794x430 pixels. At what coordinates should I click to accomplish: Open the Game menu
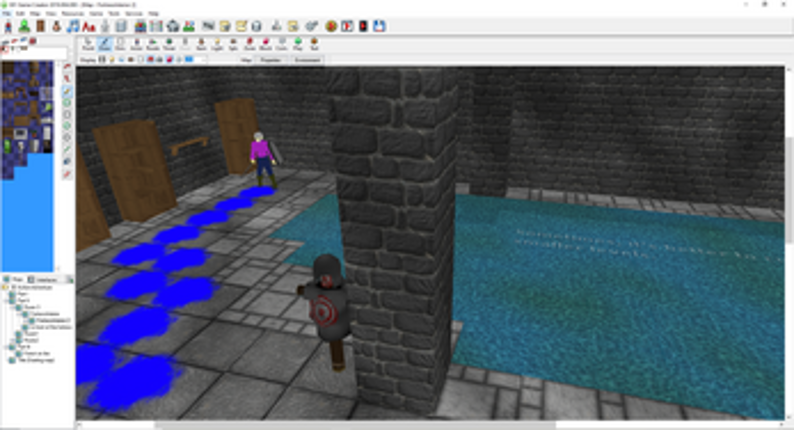pos(96,14)
